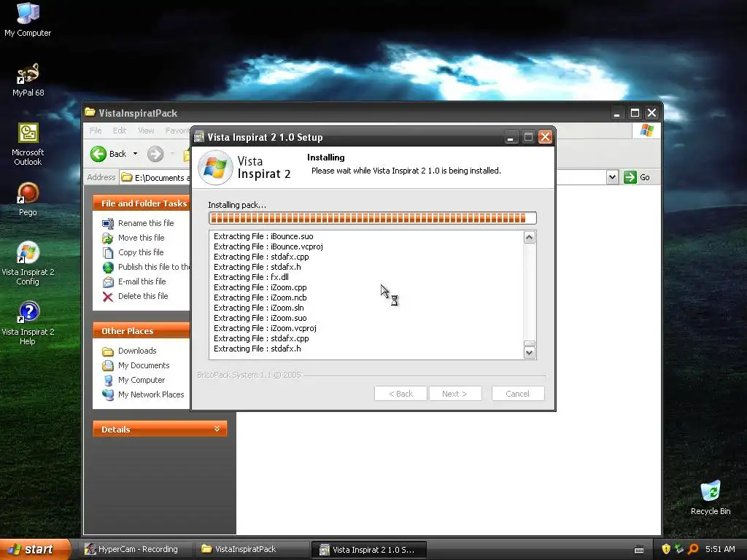747x560 pixels.
Task: Click the Downloads folder icon in Other Places
Action: pyautogui.click(x=108, y=351)
